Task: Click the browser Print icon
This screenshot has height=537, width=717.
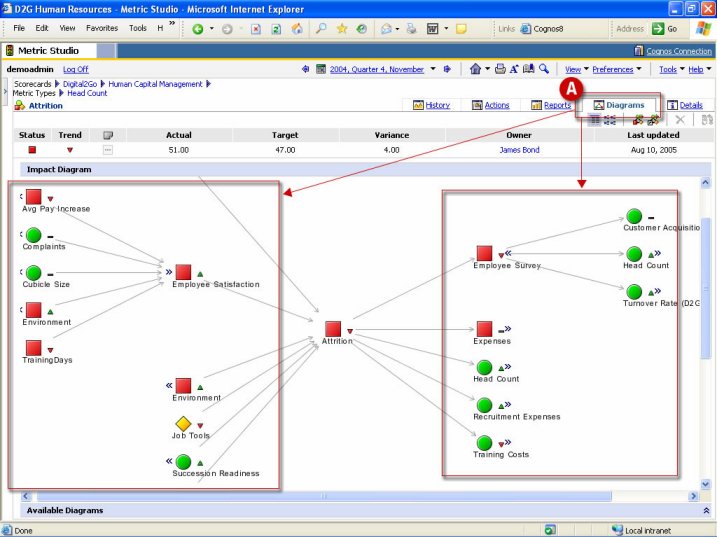Action: pos(412,29)
